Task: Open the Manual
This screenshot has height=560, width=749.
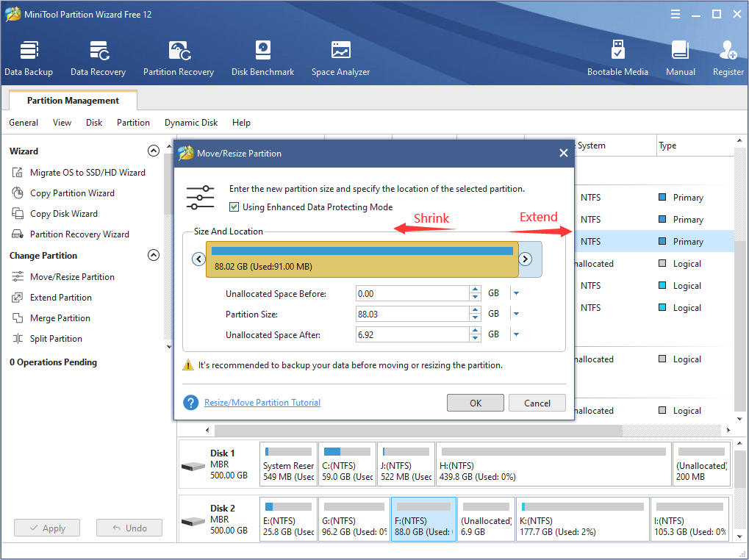Action: click(680, 58)
